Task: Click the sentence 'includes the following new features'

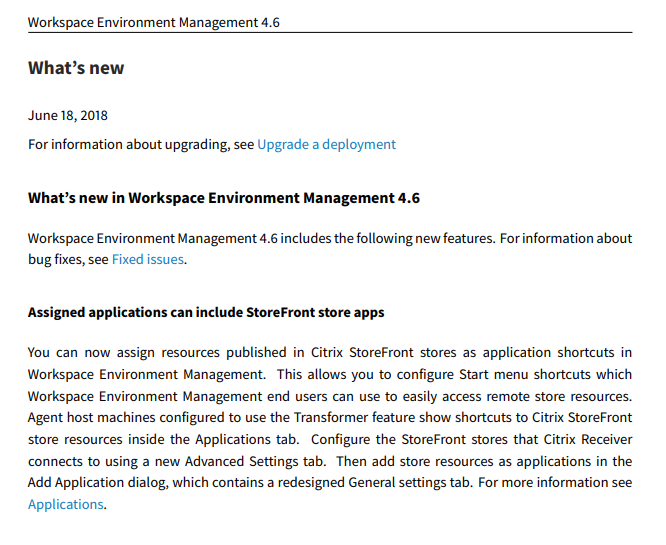Action: 387,238
